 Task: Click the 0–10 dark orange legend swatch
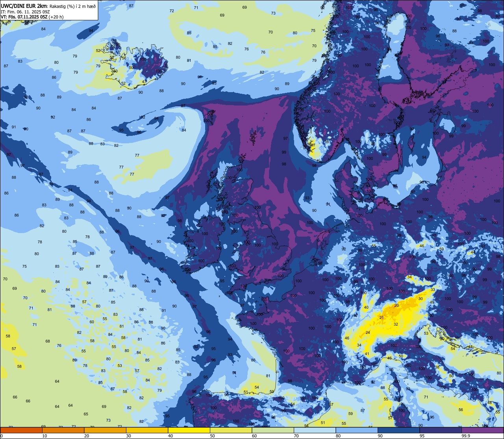click(x=21, y=430)
